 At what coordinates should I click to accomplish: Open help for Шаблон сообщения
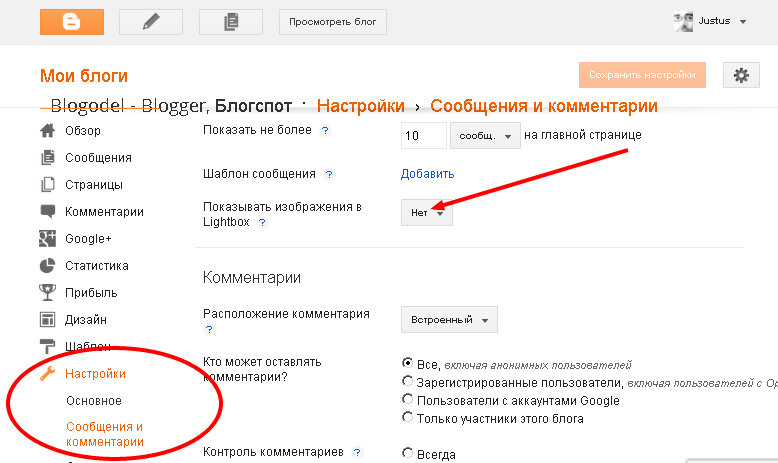click(329, 174)
